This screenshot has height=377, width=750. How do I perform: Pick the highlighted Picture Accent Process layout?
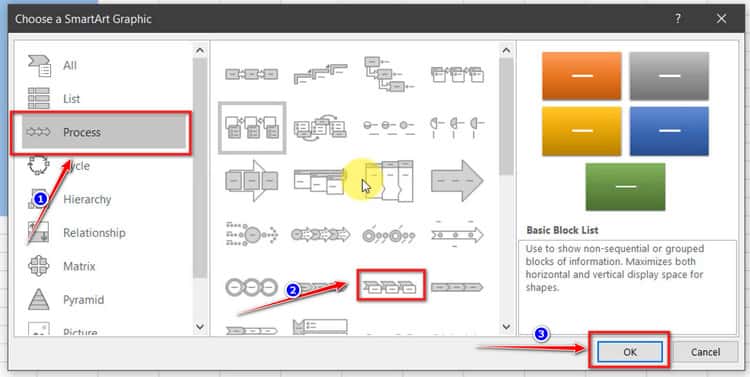tap(252, 128)
